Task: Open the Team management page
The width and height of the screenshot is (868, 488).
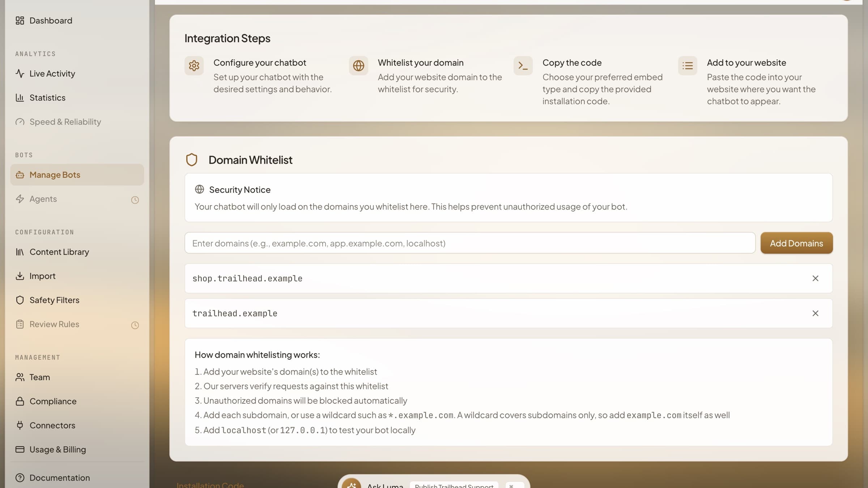Action: pos(77,377)
